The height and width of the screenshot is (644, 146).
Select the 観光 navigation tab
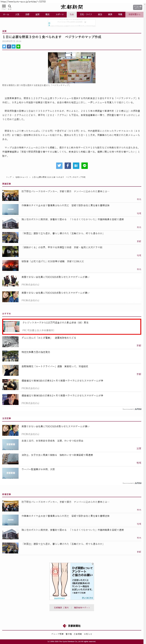tap(47, 14)
